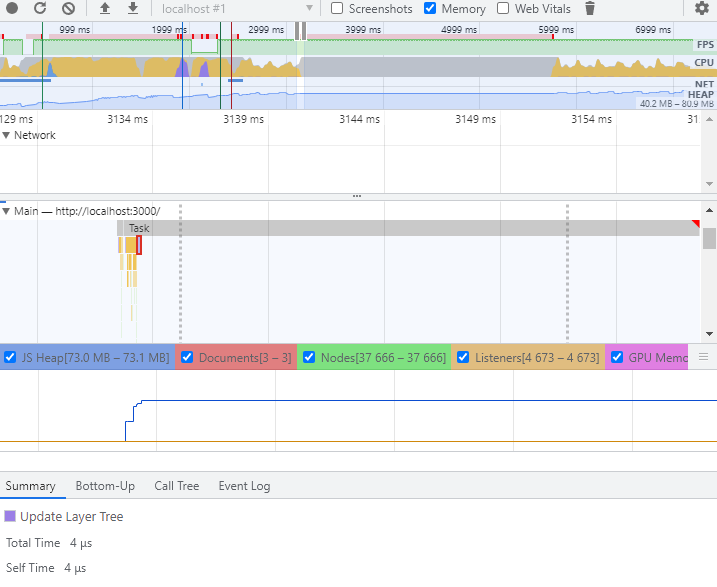717x587 pixels.
Task: Click the reload and record profile icon
Action: click(40, 8)
